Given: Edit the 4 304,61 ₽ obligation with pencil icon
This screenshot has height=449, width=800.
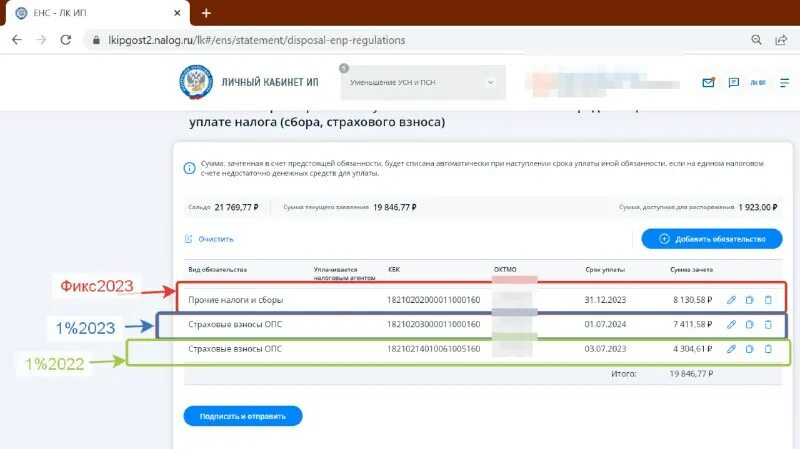Looking at the screenshot, I should click(x=731, y=349).
